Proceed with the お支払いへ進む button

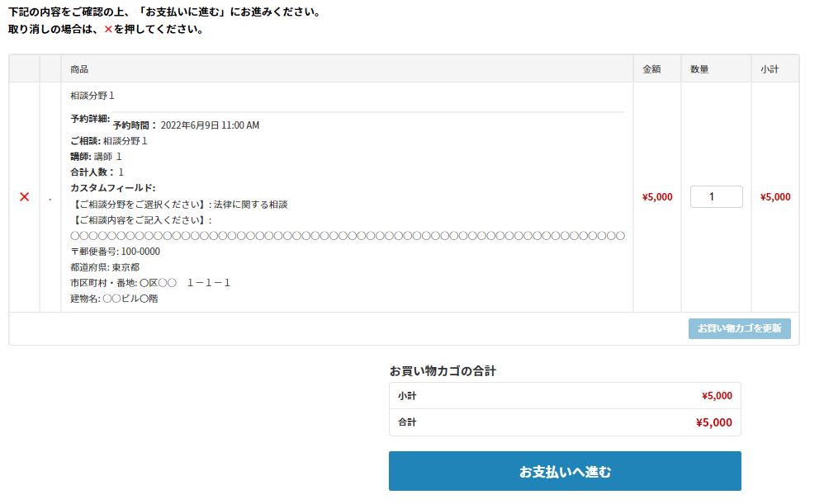point(565,472)
